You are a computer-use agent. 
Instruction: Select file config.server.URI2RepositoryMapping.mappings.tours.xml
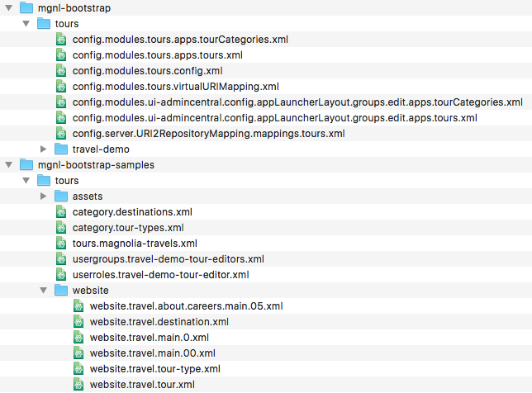209,134
